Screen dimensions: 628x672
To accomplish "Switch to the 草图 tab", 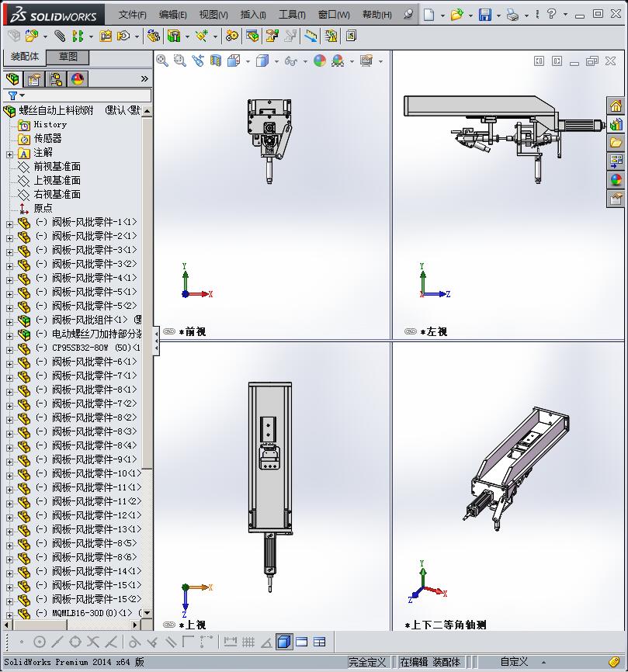I will [x=68, y=57].
